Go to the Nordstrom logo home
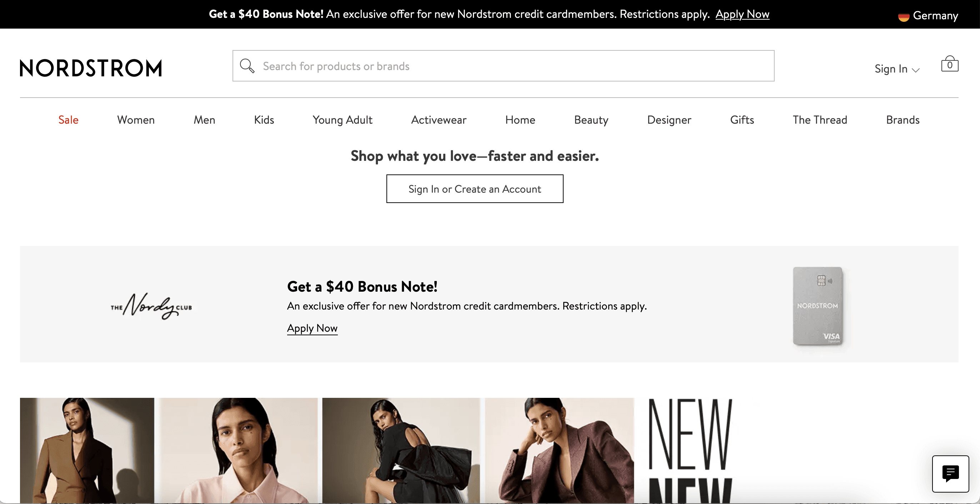The height and width of the screenshot is (504, 980). 91,68
